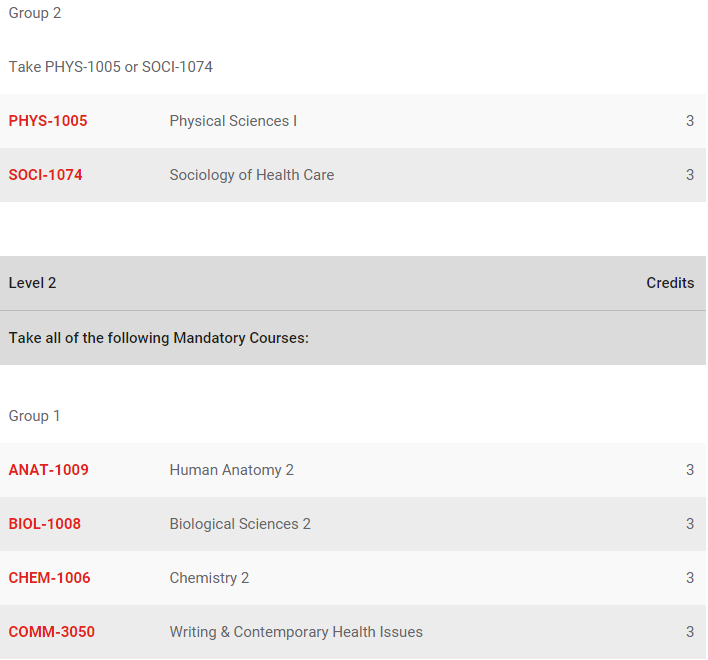Go to the CHEM-1006 course page

(x=50, y=578)
